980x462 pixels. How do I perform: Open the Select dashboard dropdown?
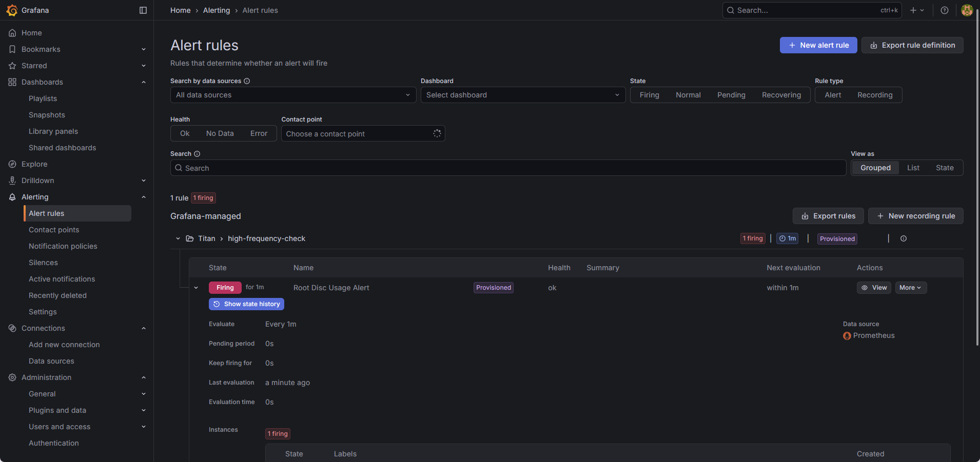tap(523, 95)
